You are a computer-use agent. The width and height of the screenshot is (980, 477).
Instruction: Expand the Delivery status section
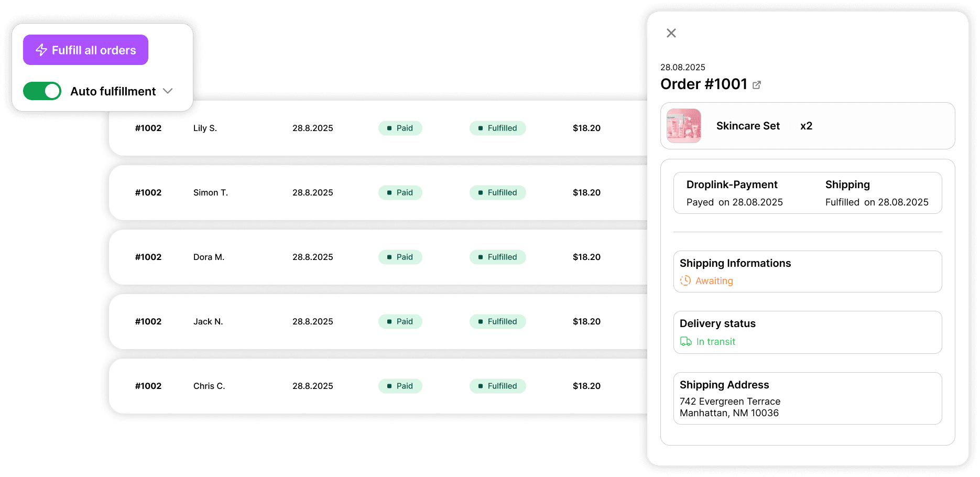[x=807, y=332]
